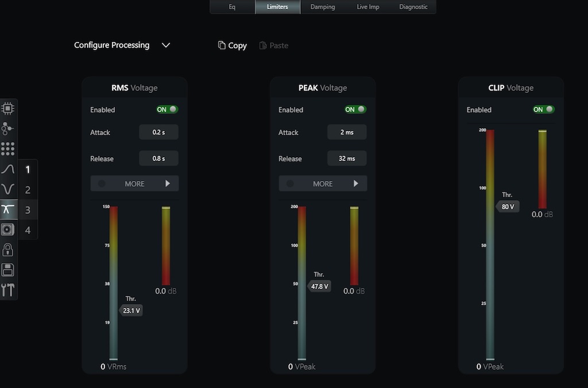Open the wrench and hammer tools icon
Image resolution: width=588 pixels, height=388 pixels.
point(7,290)
